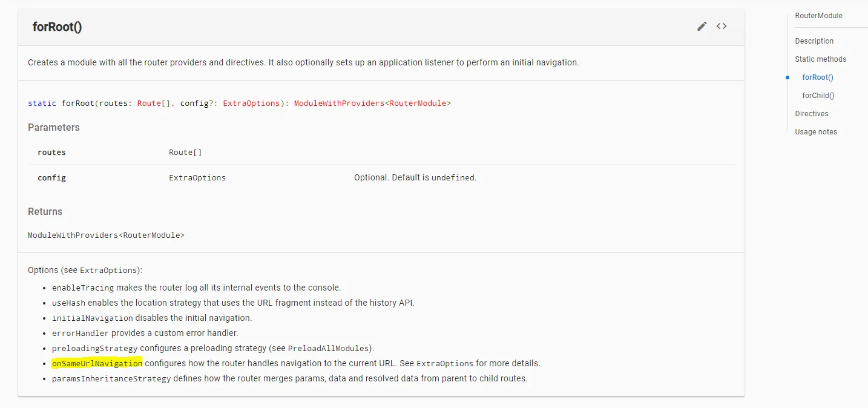Viewport: 868px width, 408px height.
Task: Select forRoot() in table of contents
Action: pos(818,77)
